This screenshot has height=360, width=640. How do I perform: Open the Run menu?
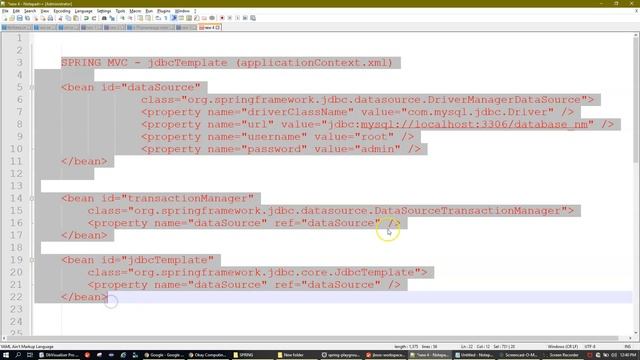149,11
